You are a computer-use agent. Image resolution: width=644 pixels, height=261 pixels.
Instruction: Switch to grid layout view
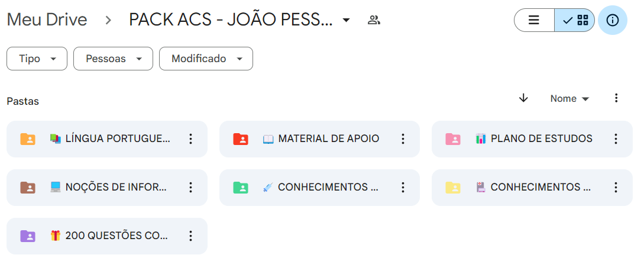pos(575,20)
